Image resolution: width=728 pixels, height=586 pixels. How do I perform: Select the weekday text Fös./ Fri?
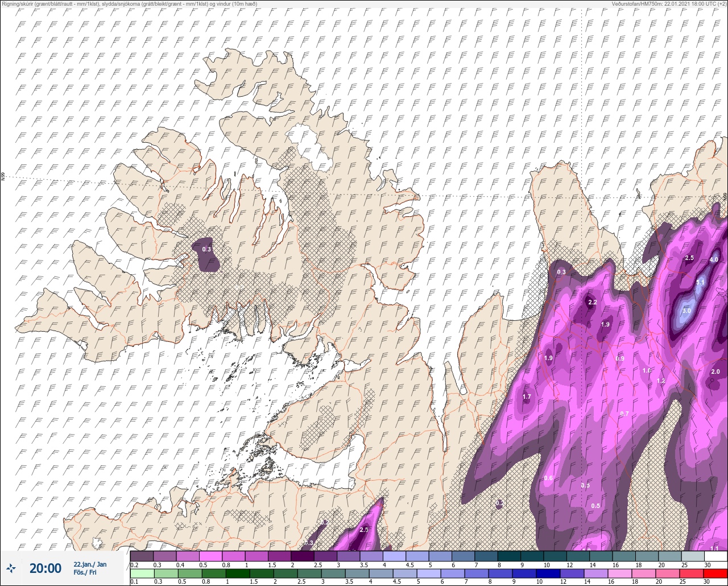[x=85, y=572]
